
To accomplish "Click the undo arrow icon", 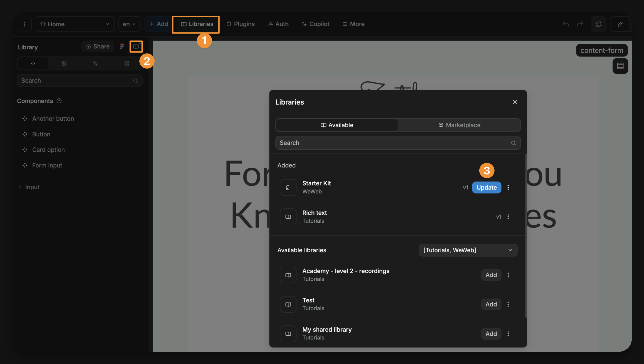I will click(566, 24).
